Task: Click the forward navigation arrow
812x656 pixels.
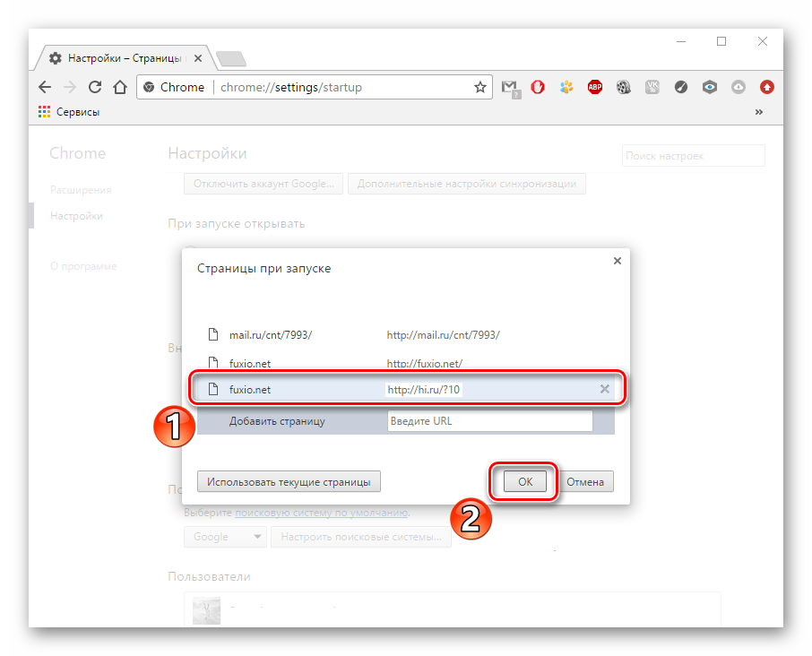Action: pos(69,87)
